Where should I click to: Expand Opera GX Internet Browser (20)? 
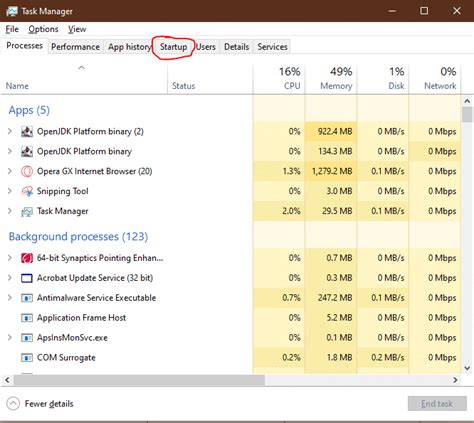[10, 171]
